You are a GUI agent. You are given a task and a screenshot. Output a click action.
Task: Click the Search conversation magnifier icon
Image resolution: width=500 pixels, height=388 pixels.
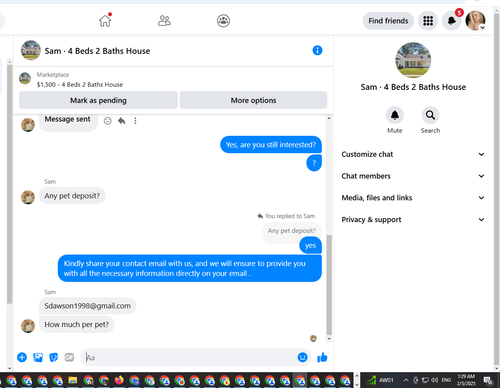(x=430, y=115)
